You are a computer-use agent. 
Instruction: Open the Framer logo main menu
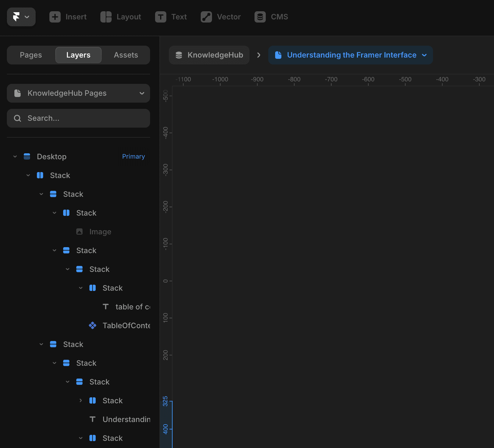[21, 17]
